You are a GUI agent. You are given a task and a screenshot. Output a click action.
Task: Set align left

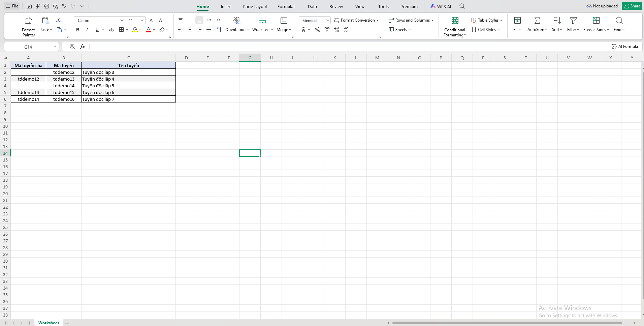(x=181, y=30)
